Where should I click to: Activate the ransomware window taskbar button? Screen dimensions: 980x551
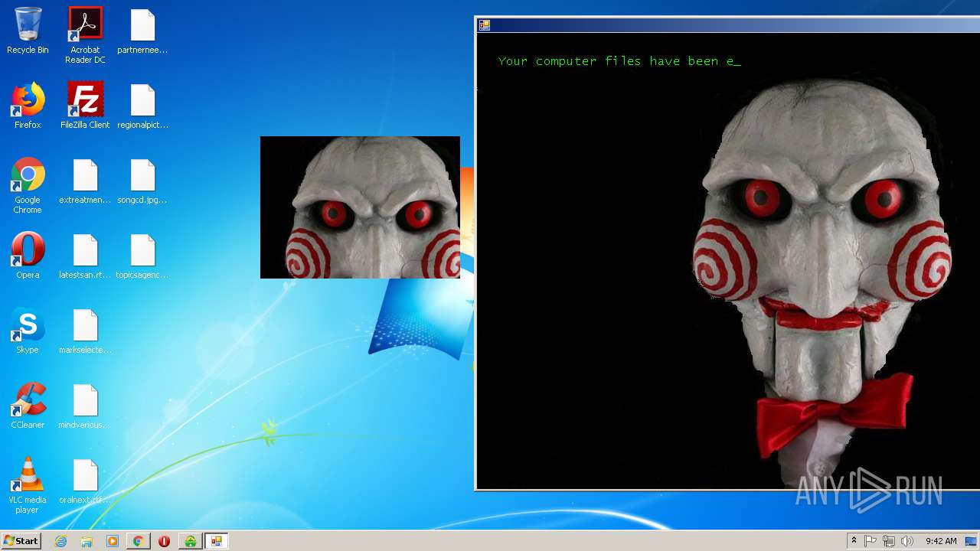coord(217,541)
